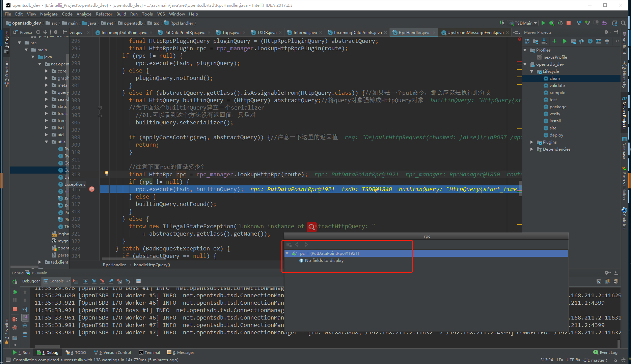Toggle breakpoint on line 315

(x=92, y=189)
